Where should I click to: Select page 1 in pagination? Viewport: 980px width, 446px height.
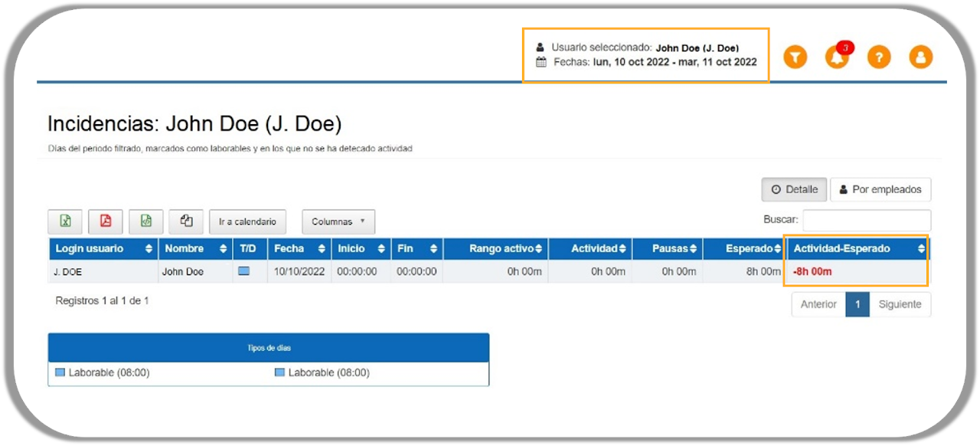pyautogui.click(x=857, y=304)
